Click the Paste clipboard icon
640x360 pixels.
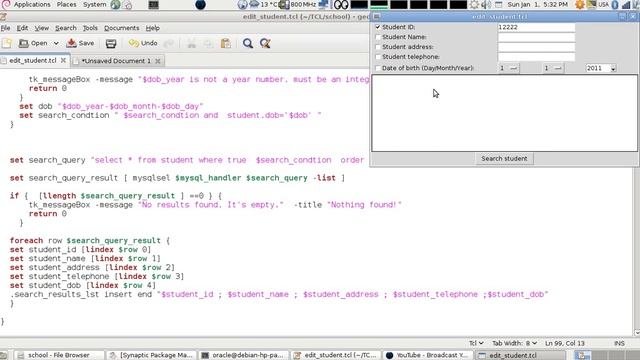click(x=225, y=43)
